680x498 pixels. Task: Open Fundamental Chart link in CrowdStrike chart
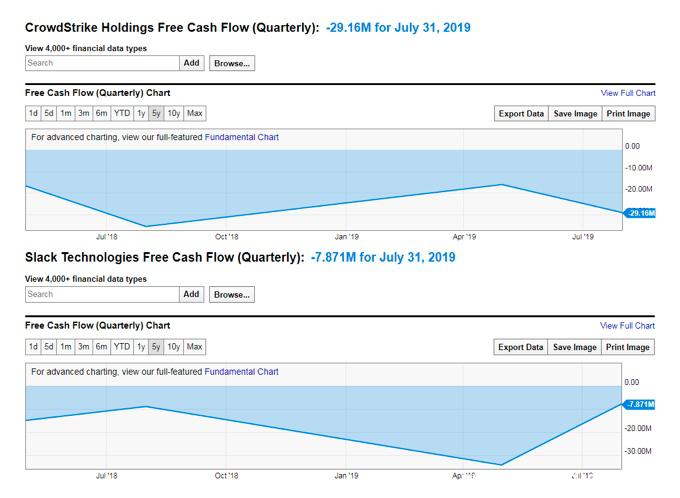pyautogui.click(x=242, y=137)
